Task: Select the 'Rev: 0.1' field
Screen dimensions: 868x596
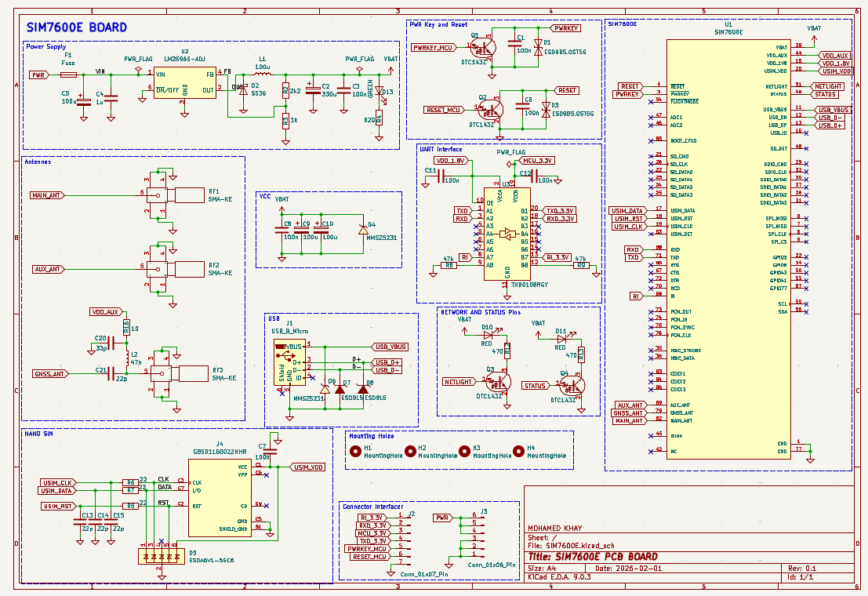Action: point(802,569)
